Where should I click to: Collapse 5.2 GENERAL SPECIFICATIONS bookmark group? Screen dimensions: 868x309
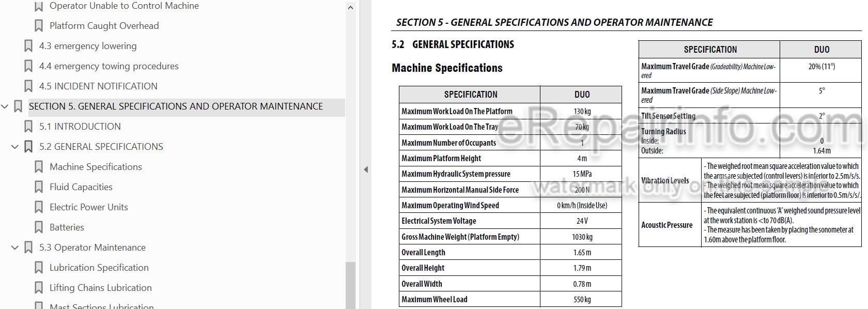coord(15,147)
